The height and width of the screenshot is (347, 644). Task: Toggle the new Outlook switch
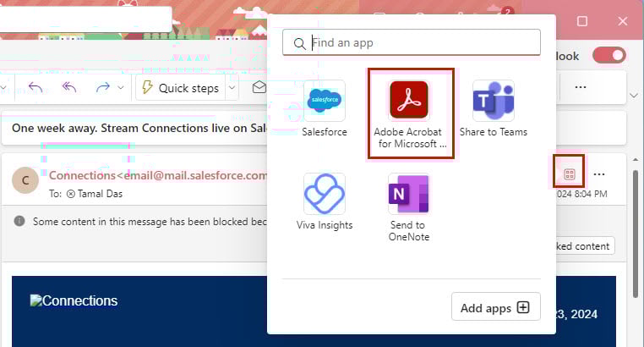point(609,56)
